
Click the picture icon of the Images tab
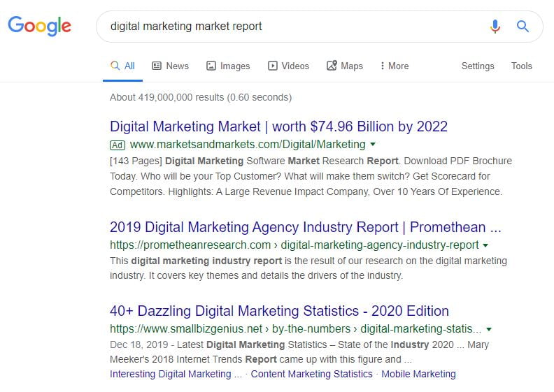click(211, 66)
